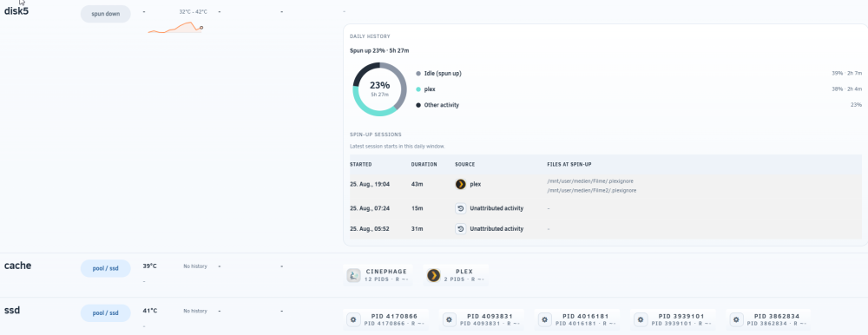Open the PLEX 2 PIDs chip
Image resolution: width=868 pixels, height=335 pixels.
tap(457, 275)
